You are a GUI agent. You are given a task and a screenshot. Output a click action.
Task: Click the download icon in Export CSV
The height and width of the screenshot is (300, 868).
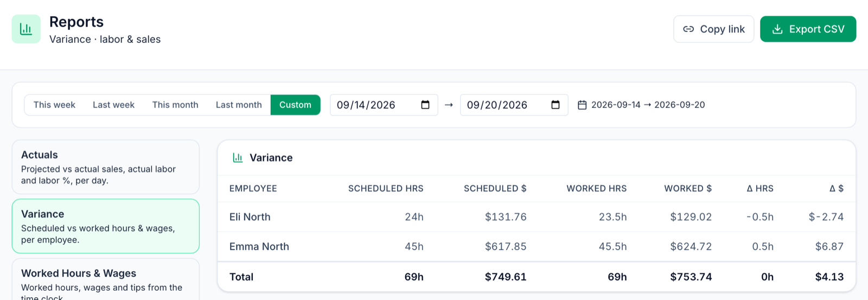pyautogui.click(x=777, y=29)
